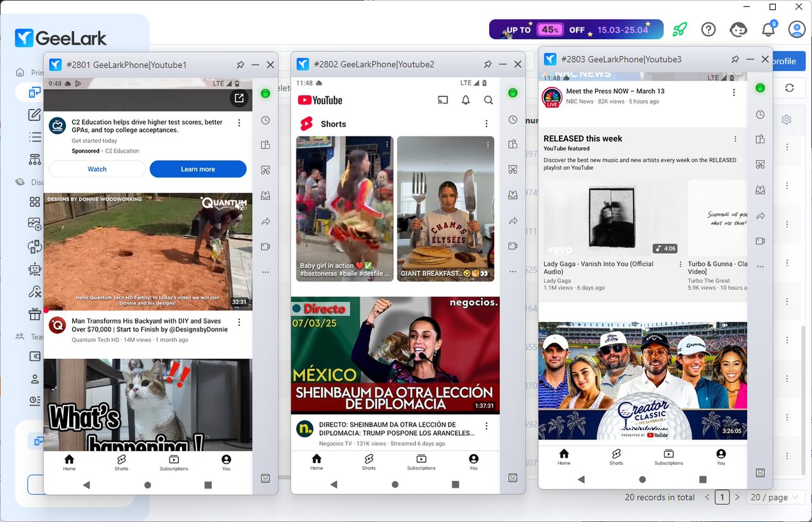Click the clock icon in the Youtube2 sidebar
812x522 pixels.
tap(513, 119)
